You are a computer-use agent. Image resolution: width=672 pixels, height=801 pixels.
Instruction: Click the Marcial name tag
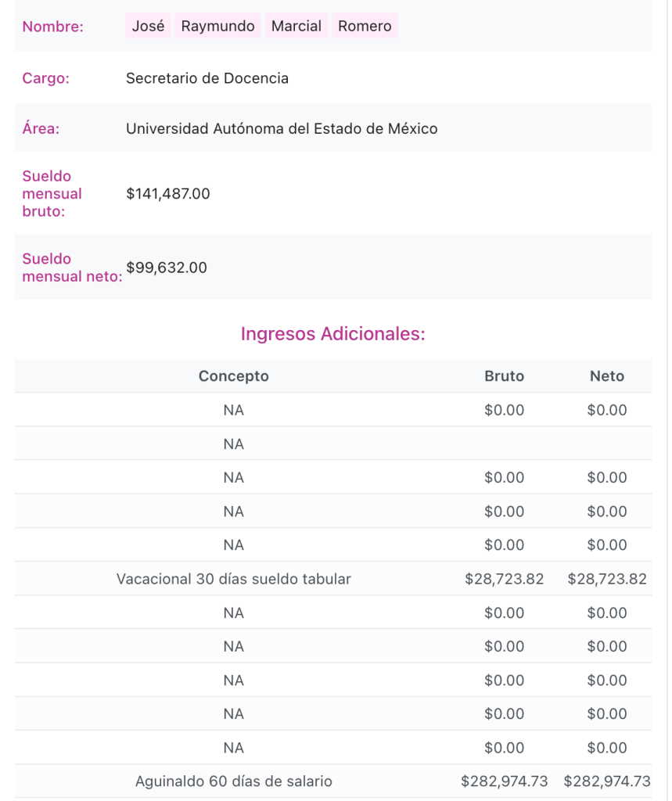pyautogui.click(x=296, y=26)
